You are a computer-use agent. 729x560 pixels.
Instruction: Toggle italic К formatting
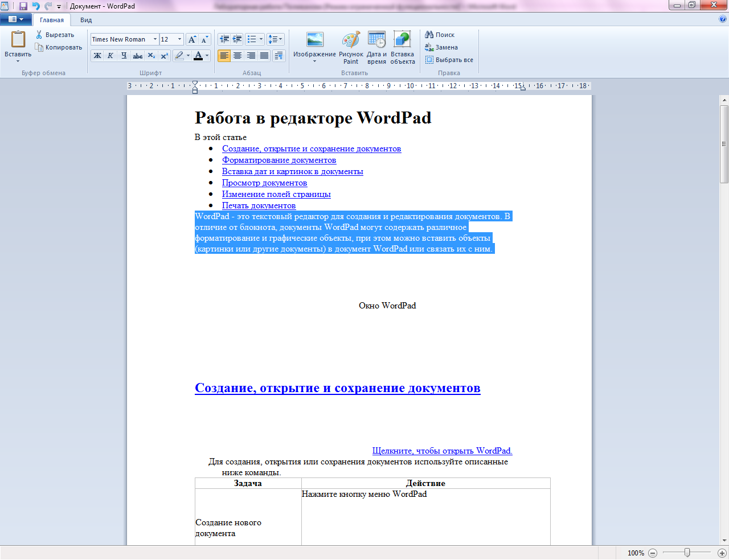(110, 56)
